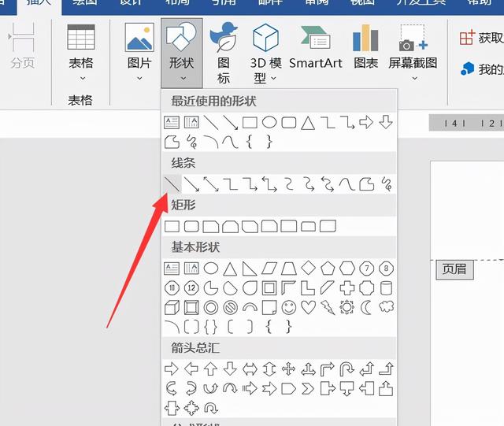This screenshot has height=426, width=504.
Task: Select the Vertical Text Box in 基本形状
Action: tap(191, 269)
